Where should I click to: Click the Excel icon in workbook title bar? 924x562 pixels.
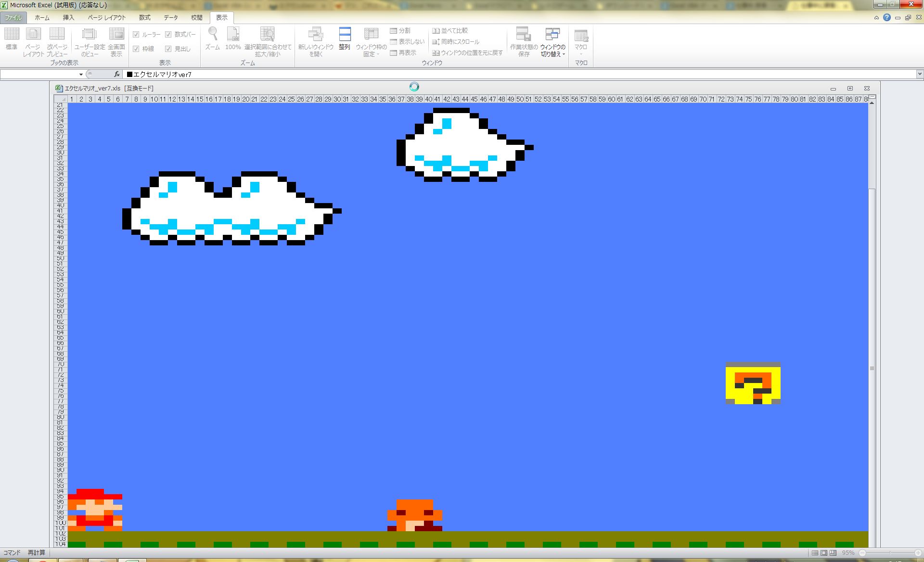click(59, 88)
